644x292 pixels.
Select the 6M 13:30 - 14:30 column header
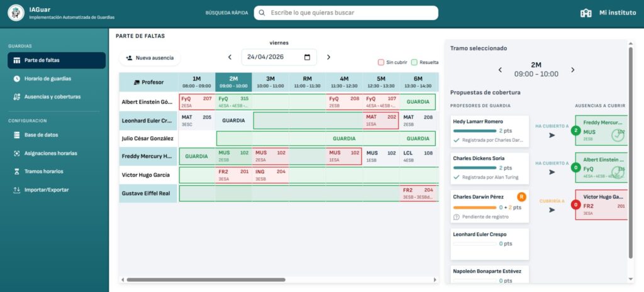[x=418, y=82]
